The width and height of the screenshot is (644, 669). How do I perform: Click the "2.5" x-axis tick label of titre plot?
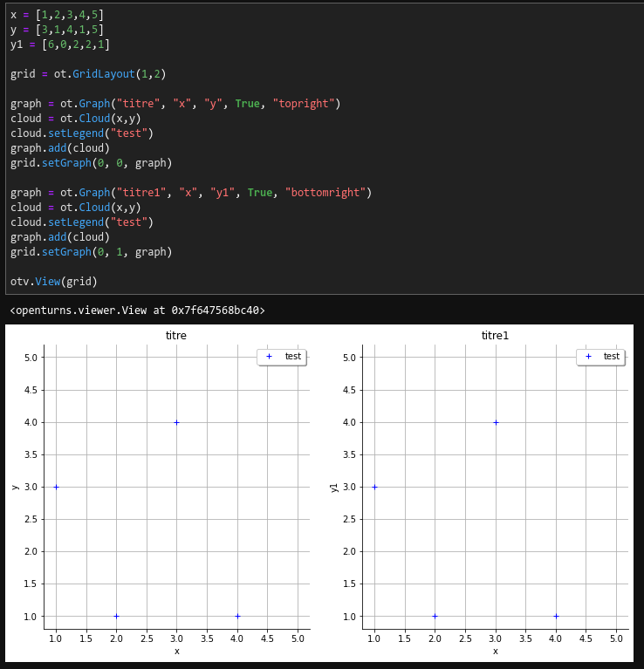click(x=147, y=638)
